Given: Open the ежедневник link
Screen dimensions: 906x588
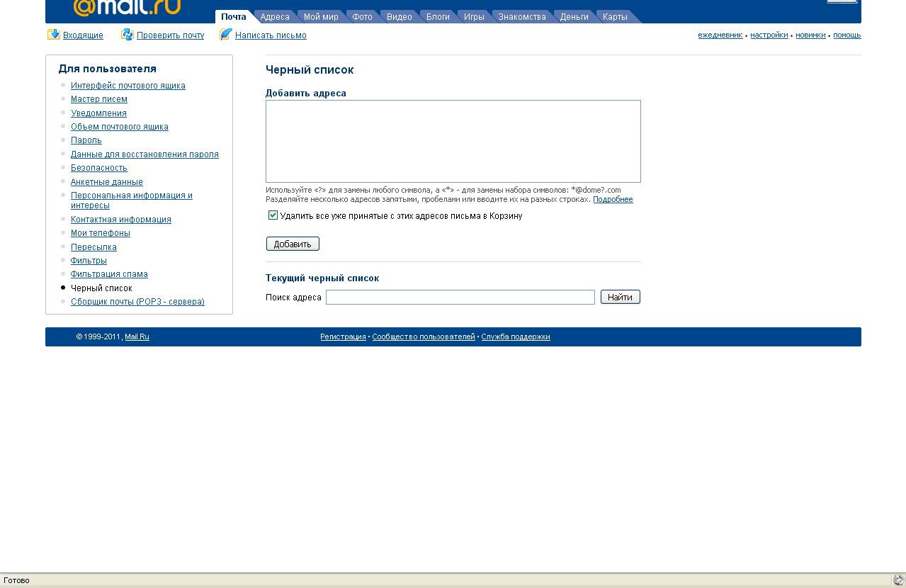Looking at the screenshot, I should (x=720, y=35).
